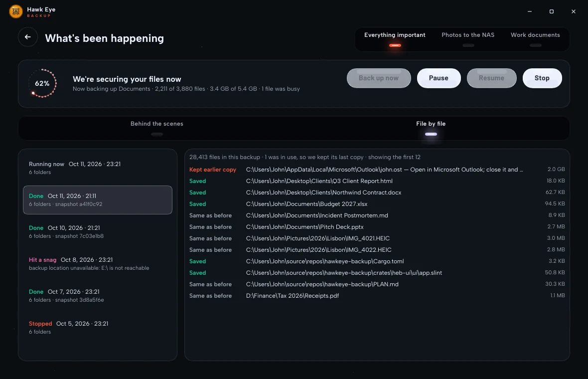
Task: Click the 62% progress ring
Action: pos(42,83)
